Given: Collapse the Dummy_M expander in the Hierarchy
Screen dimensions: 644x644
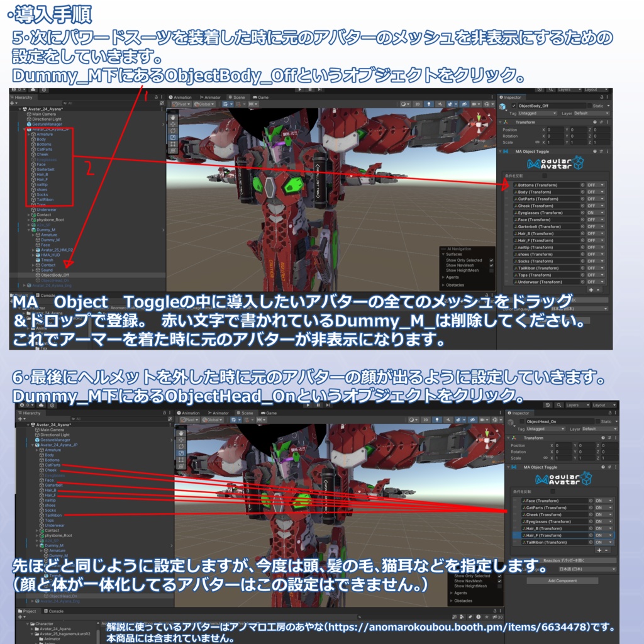Looking at the screenshot, I should (x=37, y=546).
